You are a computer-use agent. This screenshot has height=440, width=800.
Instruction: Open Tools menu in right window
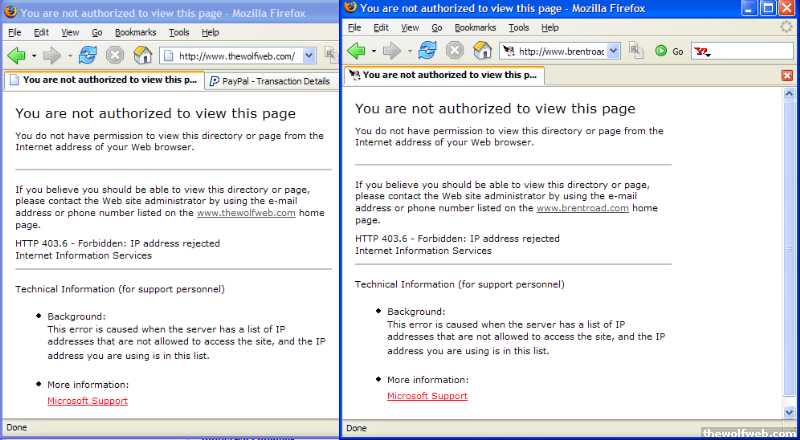[519, 28]
